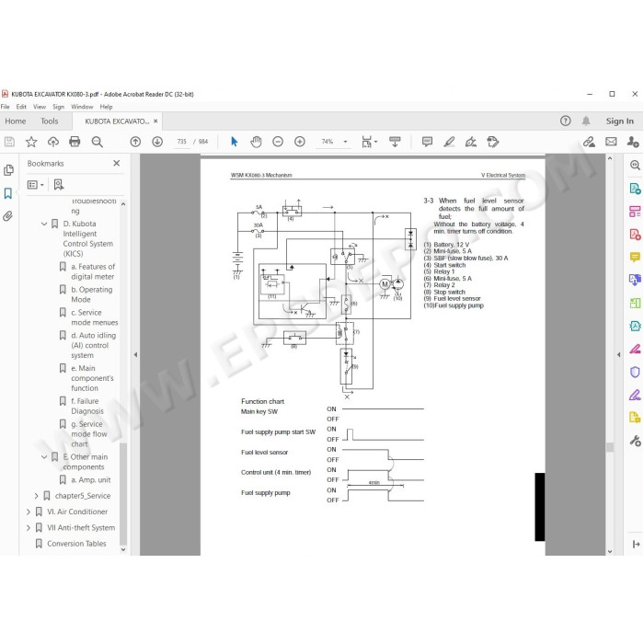Click the search tools icon in right pane
644x644 pixels.
635,165
